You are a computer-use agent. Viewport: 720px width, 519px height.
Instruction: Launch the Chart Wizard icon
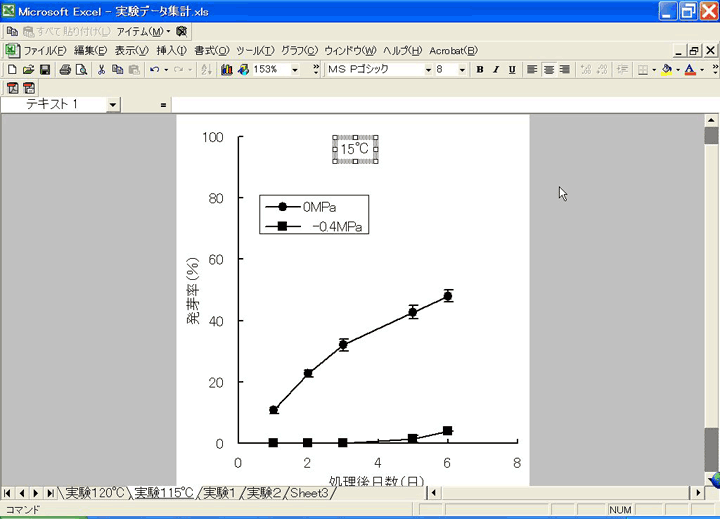point(227,70)
